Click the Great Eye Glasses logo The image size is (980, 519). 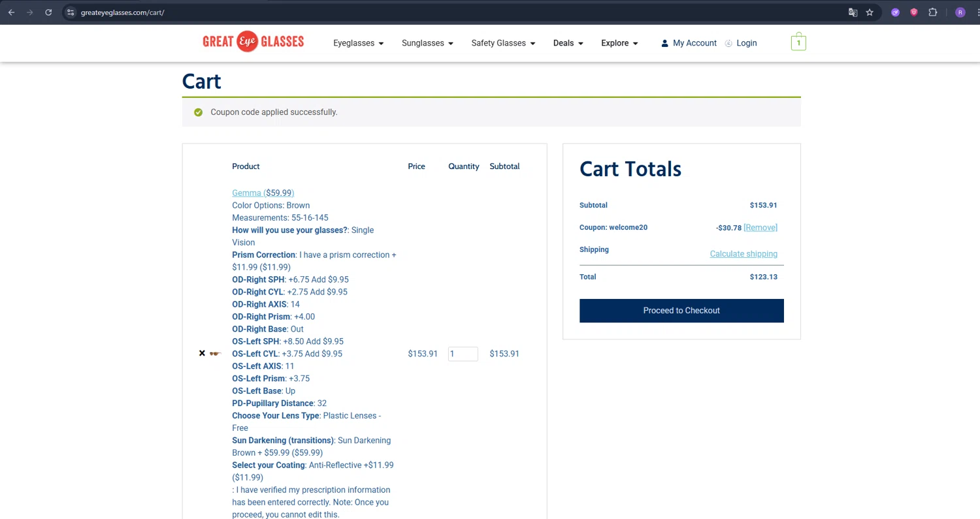pos(253,42)
